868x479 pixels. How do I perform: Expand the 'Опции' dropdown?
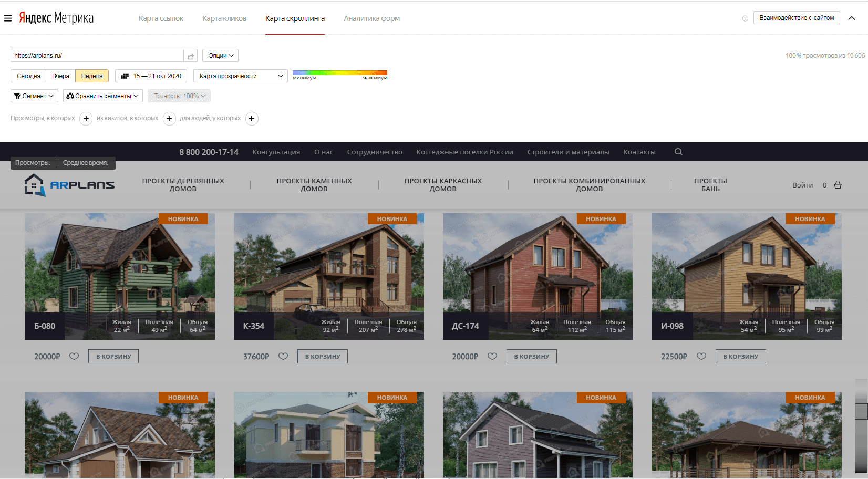(x=220, y=56)
